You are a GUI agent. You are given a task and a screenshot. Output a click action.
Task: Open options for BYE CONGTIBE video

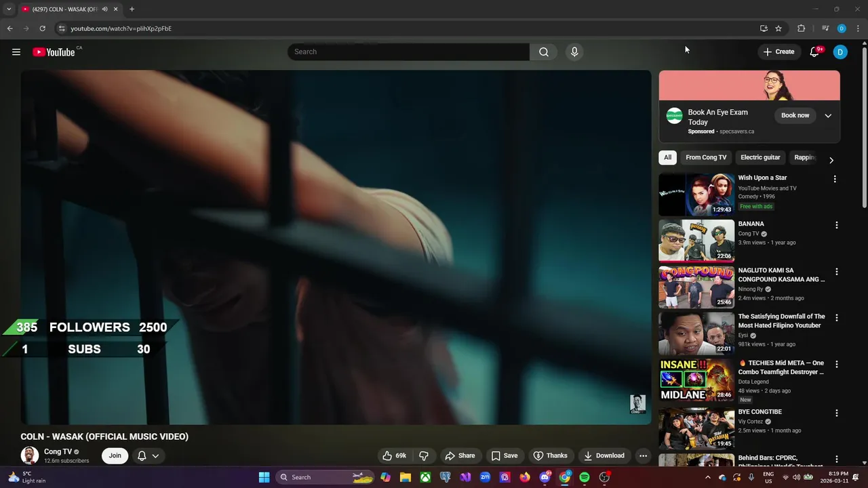click(836, 413)
